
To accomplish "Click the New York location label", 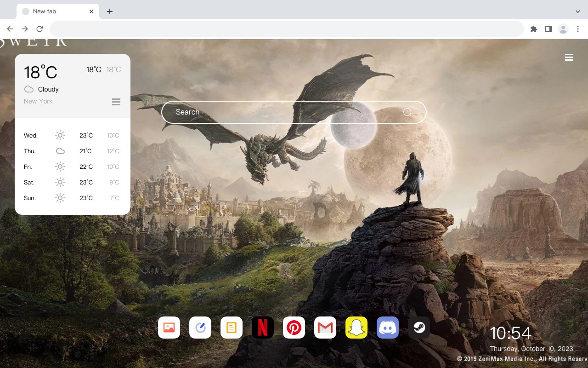I will click(x=38, y=101).
